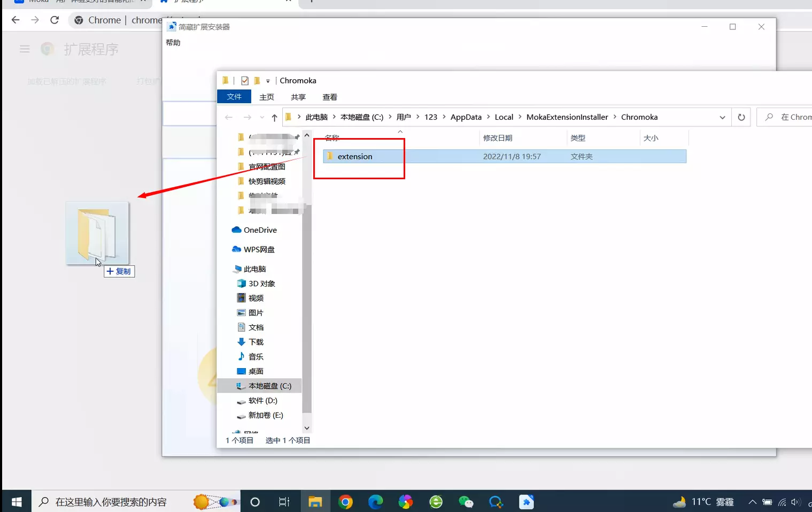Click MokaExtensionInstaller in address path
Image resolution: width=812 pixels, height=512 pixels.
[x=567, y=117]
